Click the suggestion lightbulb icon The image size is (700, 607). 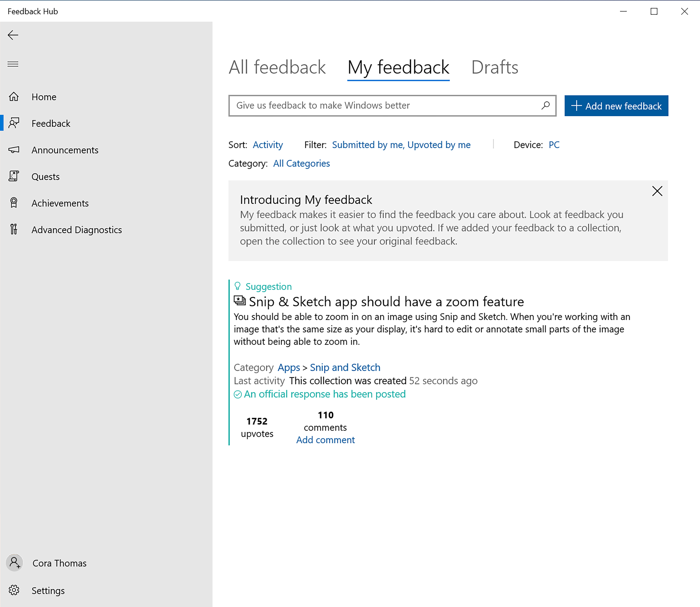click(x=238, y=286)
